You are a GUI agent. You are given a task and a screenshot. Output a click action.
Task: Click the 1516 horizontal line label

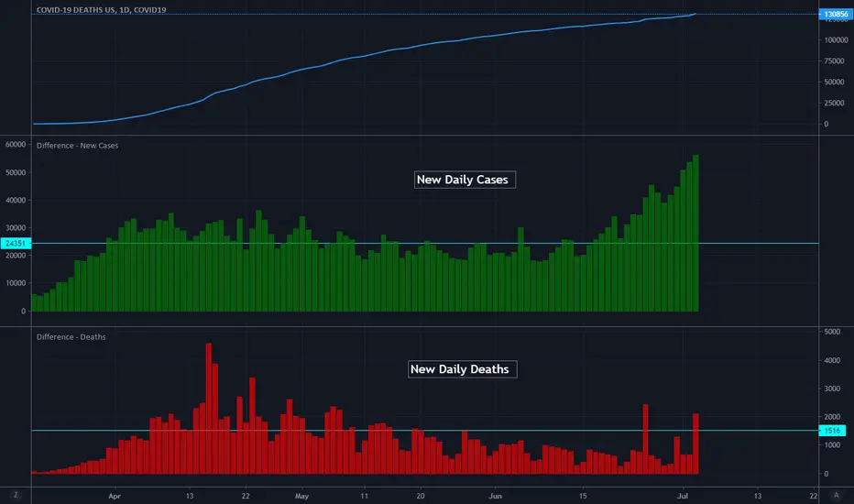point(832,431)
